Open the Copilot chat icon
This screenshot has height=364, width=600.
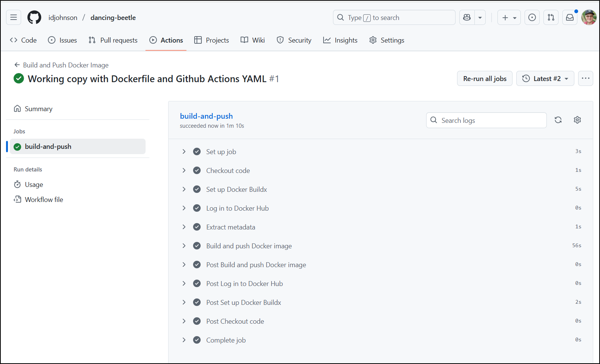[x=467, y=17]
